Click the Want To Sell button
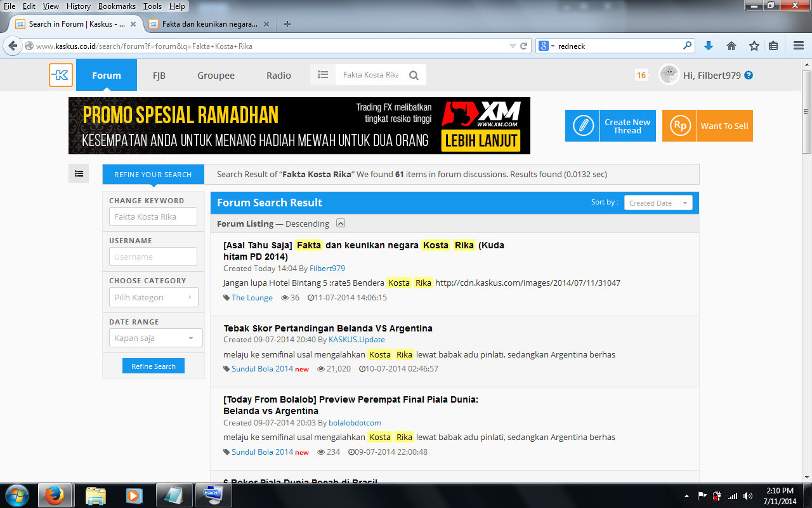The height and width of the screenshot is (508, 812). pyautogui.click(x=707, y=126)
